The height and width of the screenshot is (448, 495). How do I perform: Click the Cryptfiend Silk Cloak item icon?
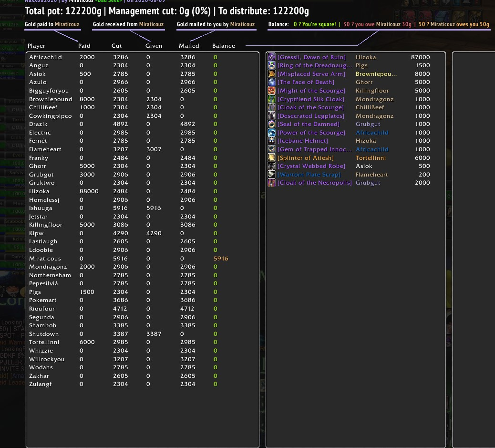click(271, 99)
